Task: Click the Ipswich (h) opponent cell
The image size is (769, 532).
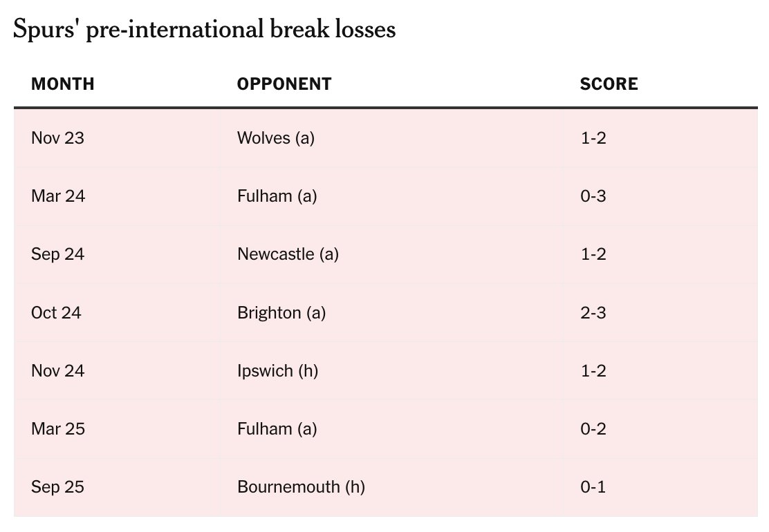Action: pos(277,371)
